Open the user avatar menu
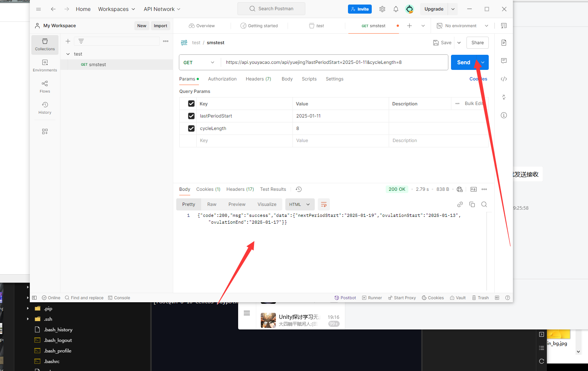The width and height of the screenshot is (588, 371). coord(409,9)
